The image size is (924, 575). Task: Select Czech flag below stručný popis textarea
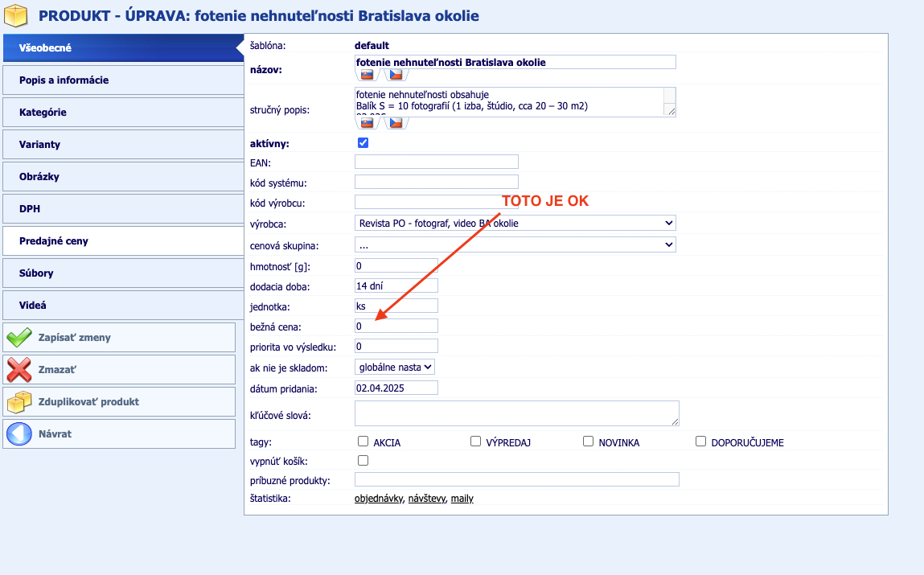395,123
